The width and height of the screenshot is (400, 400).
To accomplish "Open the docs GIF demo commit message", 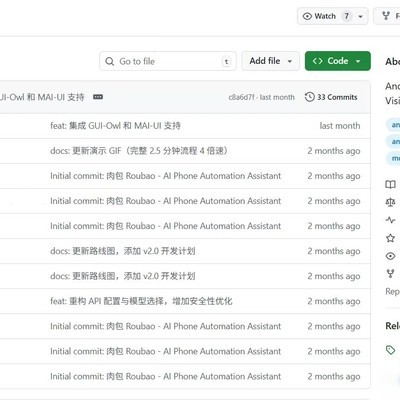I will click(x=139, y=151).
